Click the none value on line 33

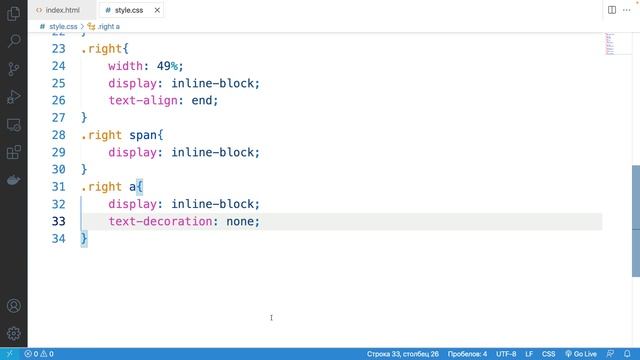[x=240, y=221]
